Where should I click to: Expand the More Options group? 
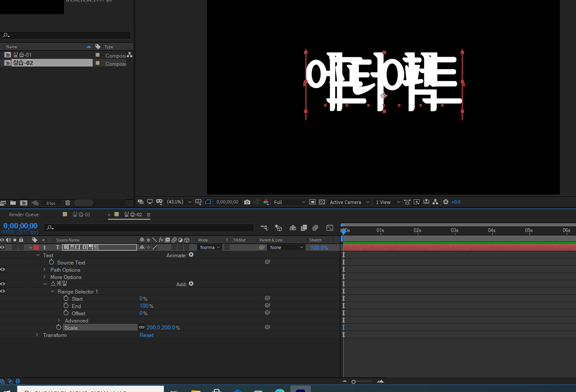click(44, 277)
